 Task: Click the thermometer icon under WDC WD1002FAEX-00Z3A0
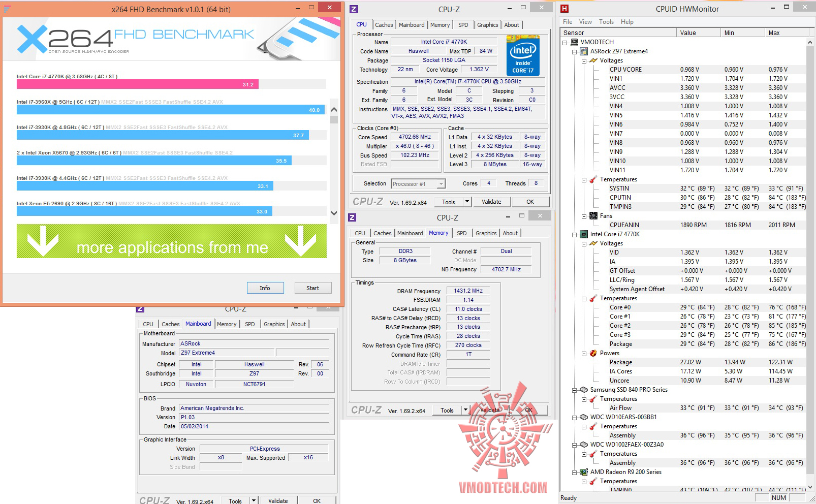coord(593,454)
